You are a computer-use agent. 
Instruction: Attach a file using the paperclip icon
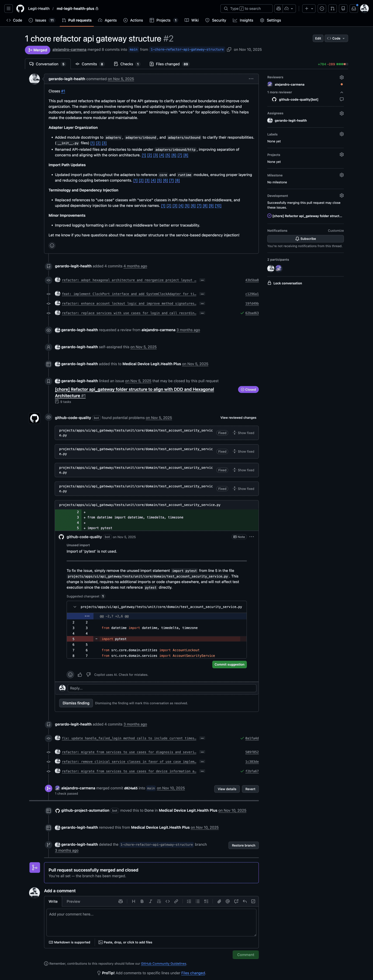[x=219, y=901]
